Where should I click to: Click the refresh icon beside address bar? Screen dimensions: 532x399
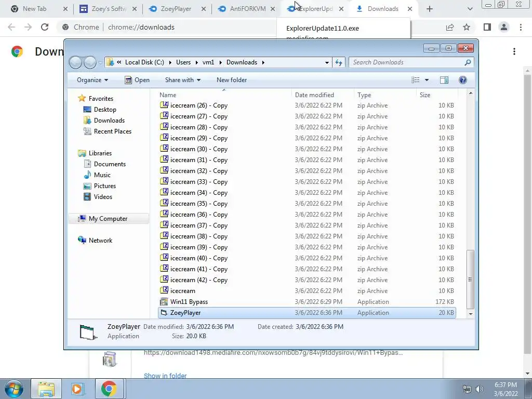coord(339,62)
